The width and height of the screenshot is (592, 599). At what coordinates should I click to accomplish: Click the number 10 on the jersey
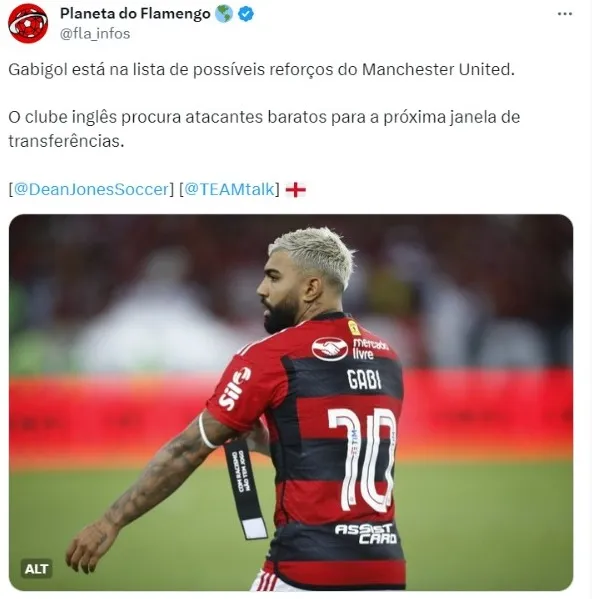tap(363, 460)
